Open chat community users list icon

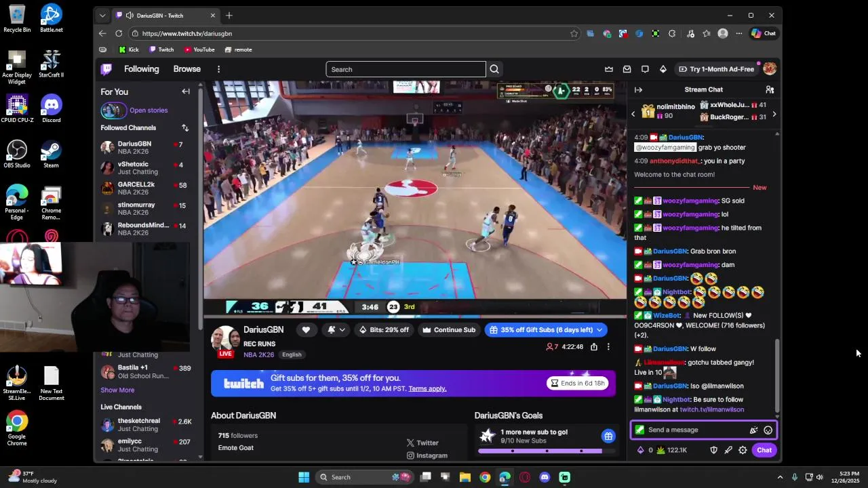click(770, 89)
